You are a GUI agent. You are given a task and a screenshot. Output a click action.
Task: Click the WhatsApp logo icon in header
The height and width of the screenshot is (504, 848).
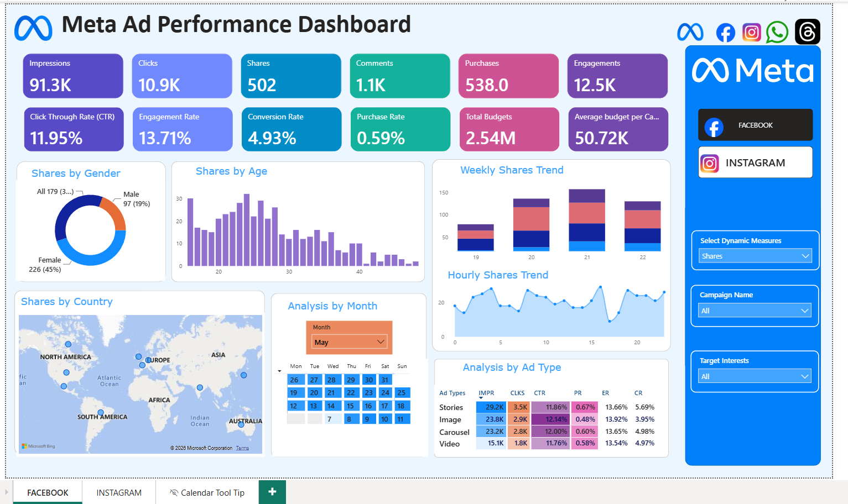[x=777, y=33]
